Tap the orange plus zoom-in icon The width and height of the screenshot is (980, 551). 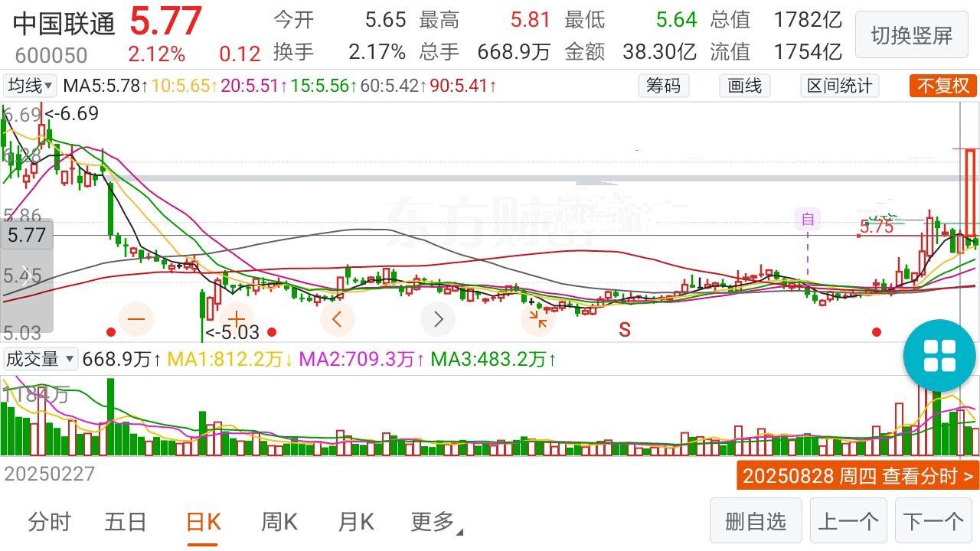tap(237, 318)
